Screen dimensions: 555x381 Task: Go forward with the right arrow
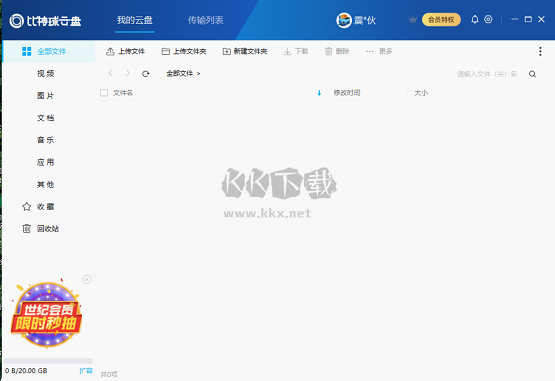[128, 73]
